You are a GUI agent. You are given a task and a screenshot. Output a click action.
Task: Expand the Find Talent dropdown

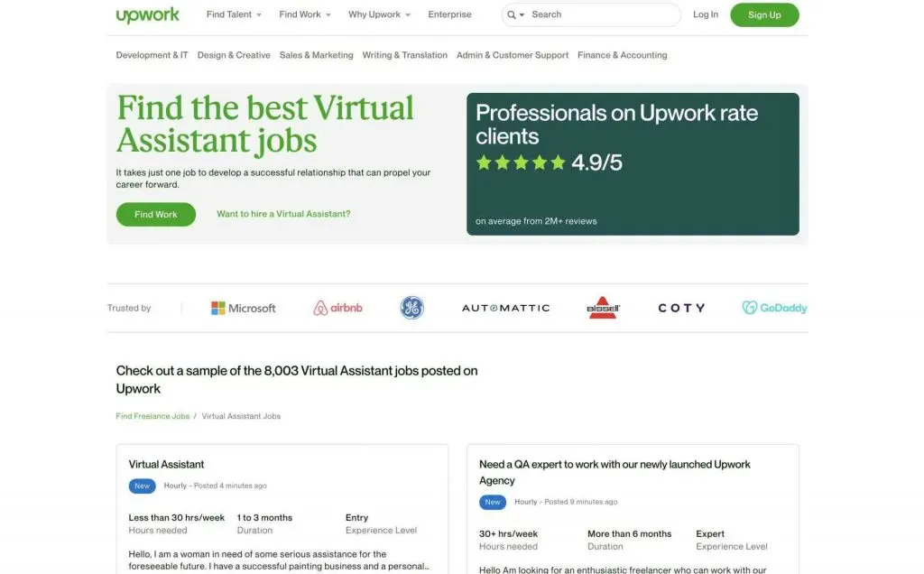click(x=234, y=14)
